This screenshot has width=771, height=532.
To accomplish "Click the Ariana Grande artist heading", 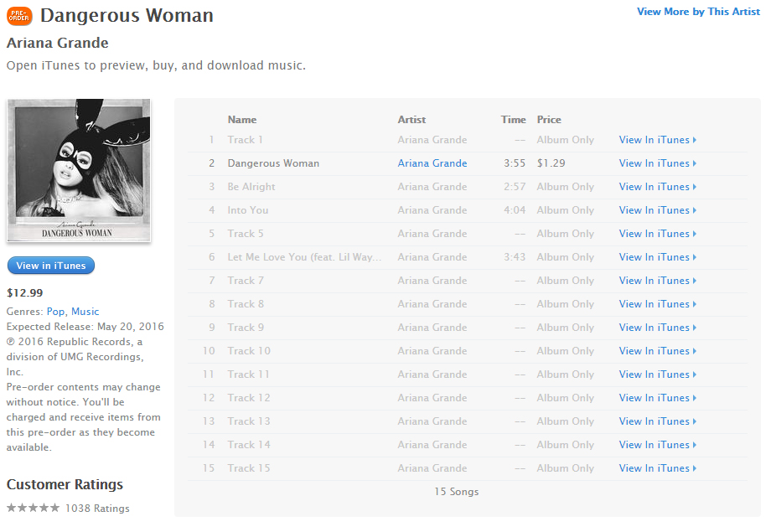I will [58, 43].
